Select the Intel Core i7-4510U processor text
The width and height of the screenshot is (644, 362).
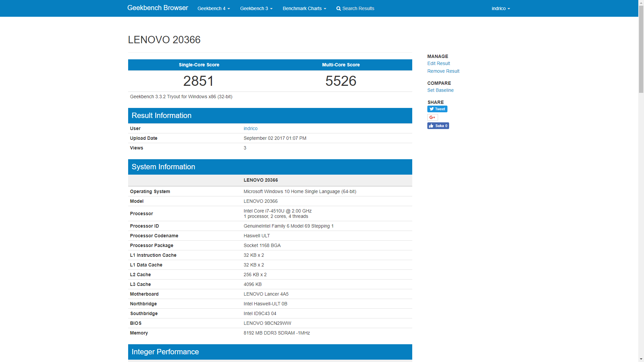[277, 211]
